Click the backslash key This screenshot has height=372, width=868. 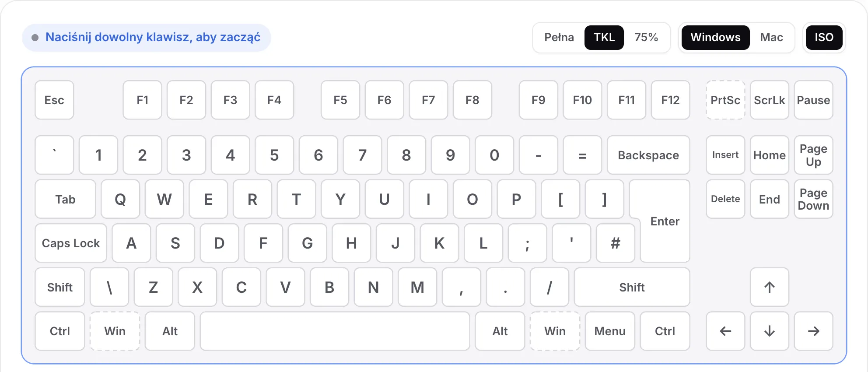109,287
